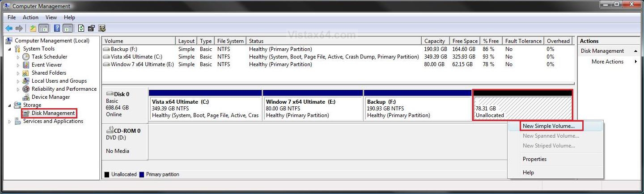The width and height of the screenshot is (644, 194).
Task: Open the Help menu in menu bar
Action: (x=69, y=17)
